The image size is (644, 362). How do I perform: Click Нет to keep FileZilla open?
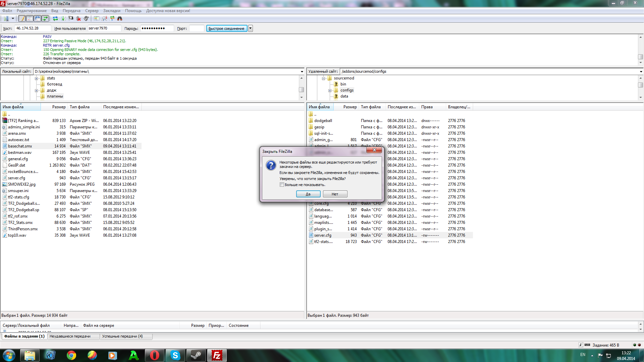[335, 194]
